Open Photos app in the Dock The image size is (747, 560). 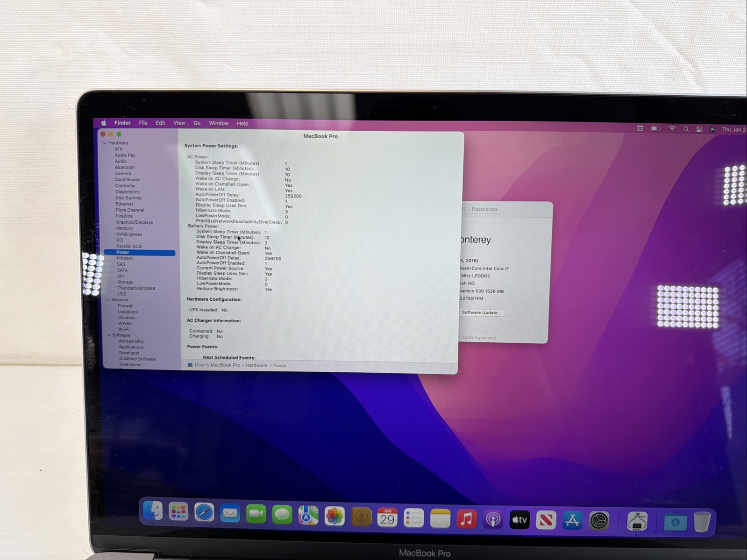(x=334, y=516)
